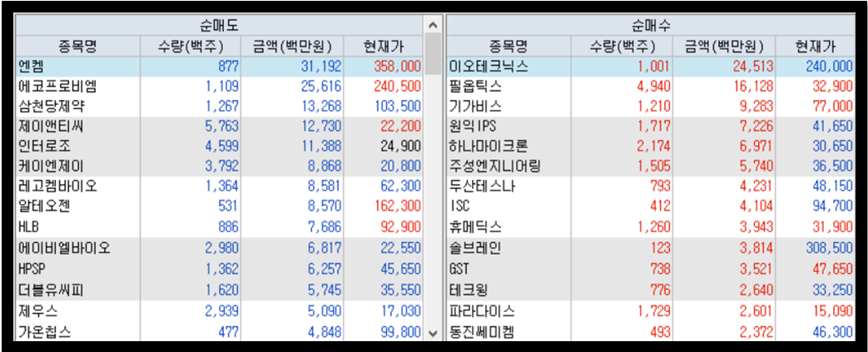The width and height of the screenshot is (868, 352).
Task: Click the scrollbar down arrow in 순매도 panel
Action: (433, 333)
